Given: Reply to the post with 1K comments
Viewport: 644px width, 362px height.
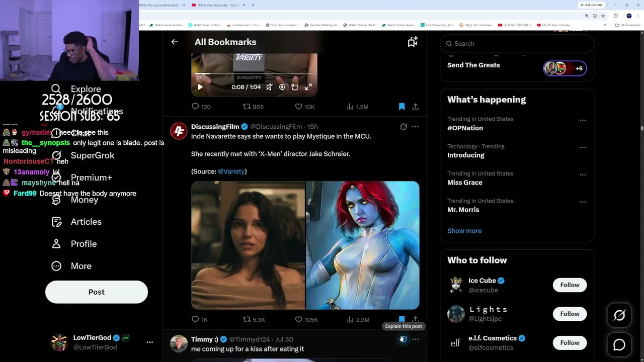Looking at the screenshot, I should tap(200, 319).
